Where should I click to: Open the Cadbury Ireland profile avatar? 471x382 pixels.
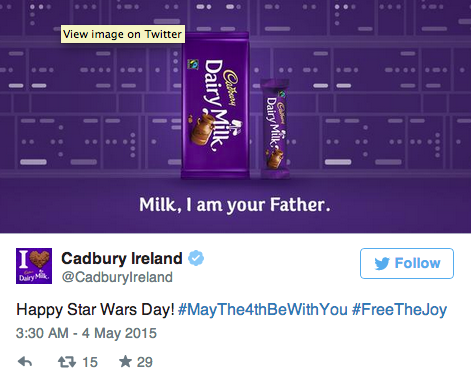34,266
